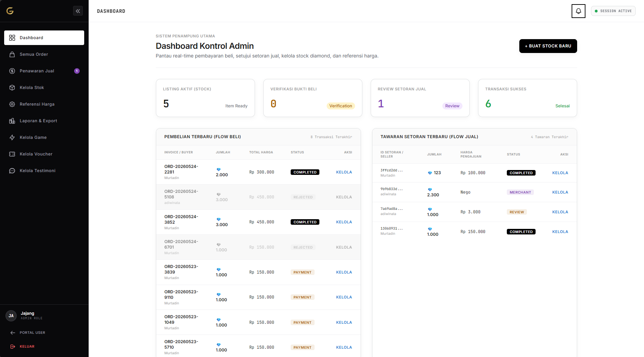644x357 pixels.
Task: Click the Keluar logout link
Action: [27, 347]
